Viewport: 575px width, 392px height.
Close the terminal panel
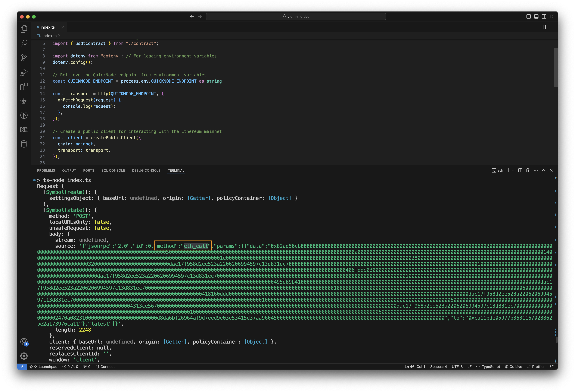(551, 170)
